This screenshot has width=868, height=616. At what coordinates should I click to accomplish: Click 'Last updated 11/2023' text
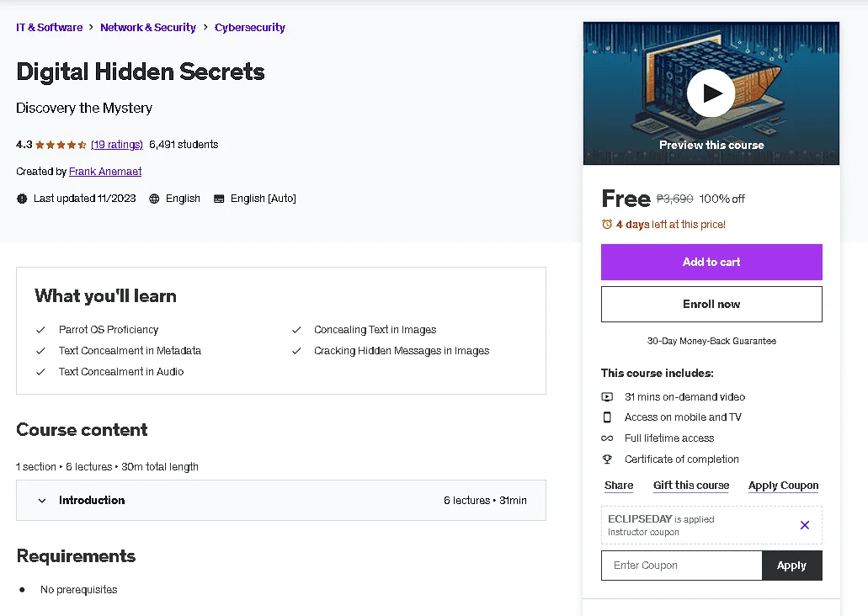pos(85,199)
